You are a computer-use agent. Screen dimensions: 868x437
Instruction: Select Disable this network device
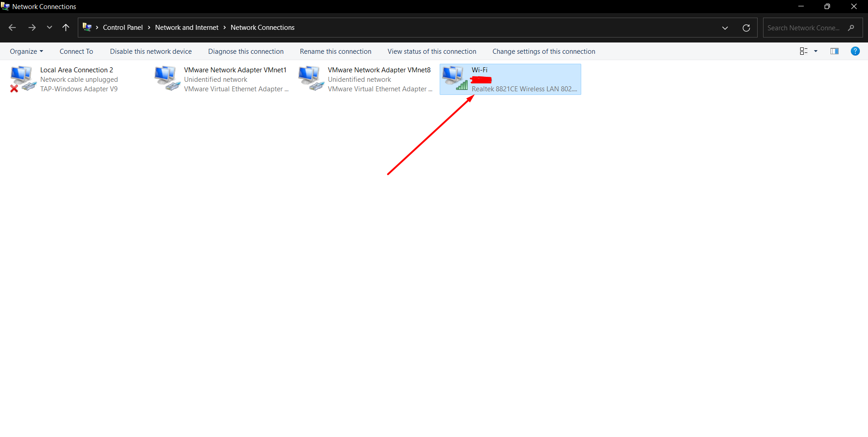click(151, 52)
